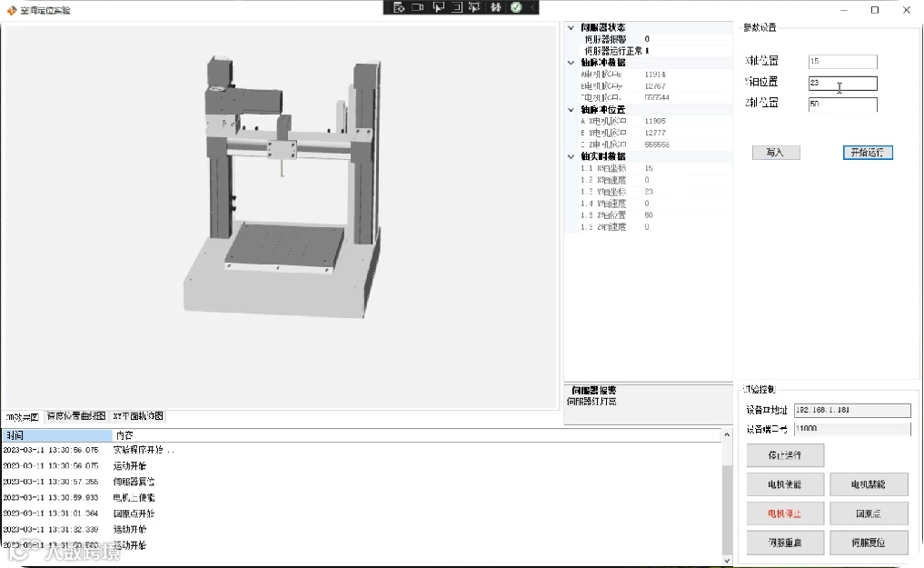924x568 pixels.
Task: Select the log row 电机上使能
Action: (361, 498)
